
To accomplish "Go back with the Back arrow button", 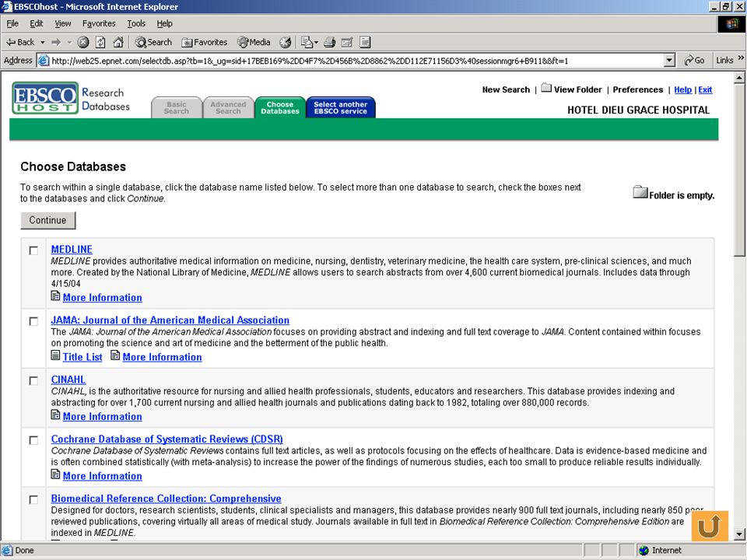I will tap(20, 42).
